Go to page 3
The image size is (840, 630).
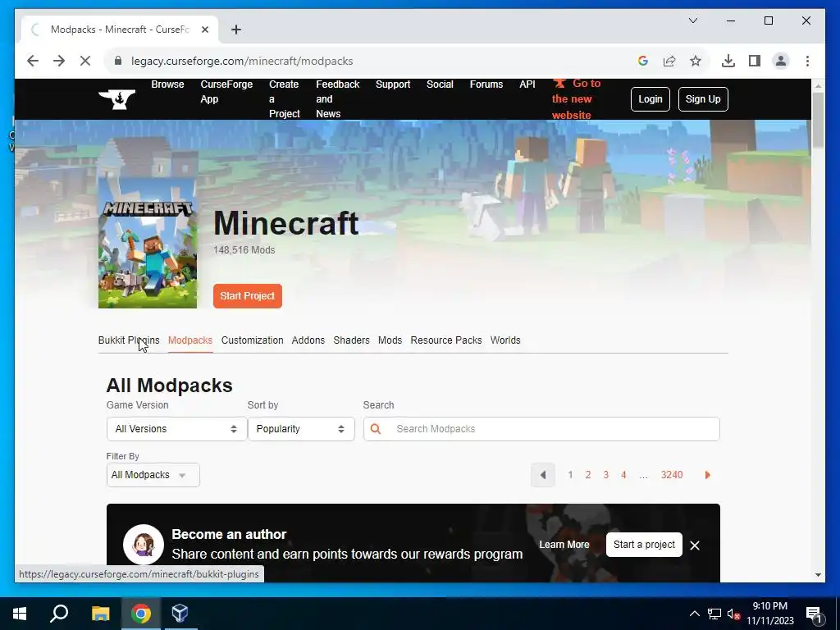pos(606,475)
